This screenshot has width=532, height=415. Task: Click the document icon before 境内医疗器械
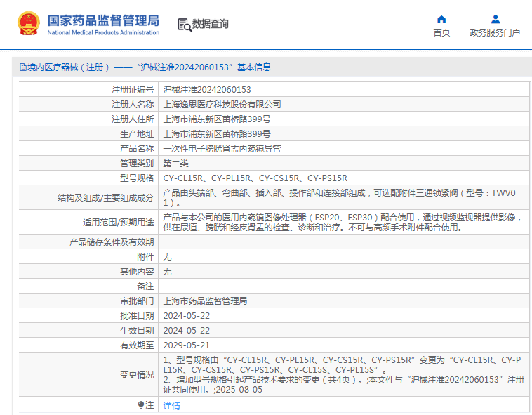tap(22, 67)
